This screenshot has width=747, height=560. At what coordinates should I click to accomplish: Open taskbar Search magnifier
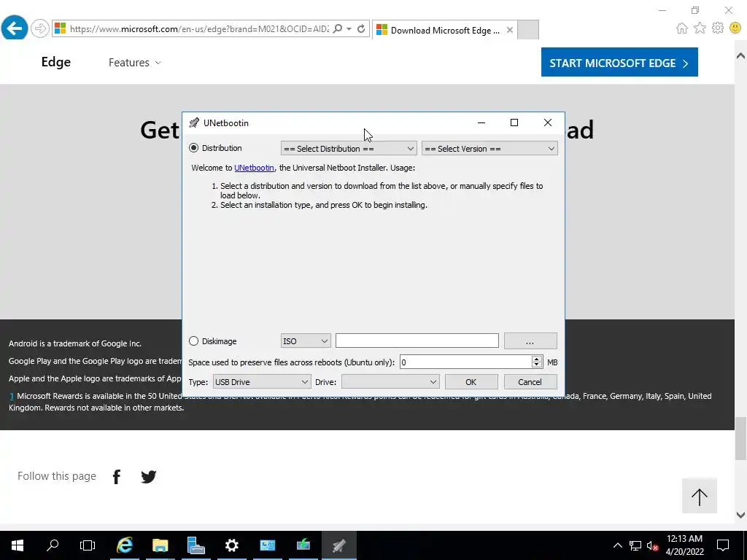tap(53, 545)
